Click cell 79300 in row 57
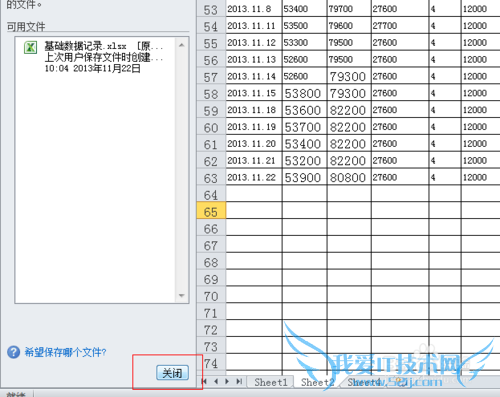 pos(349,76)
